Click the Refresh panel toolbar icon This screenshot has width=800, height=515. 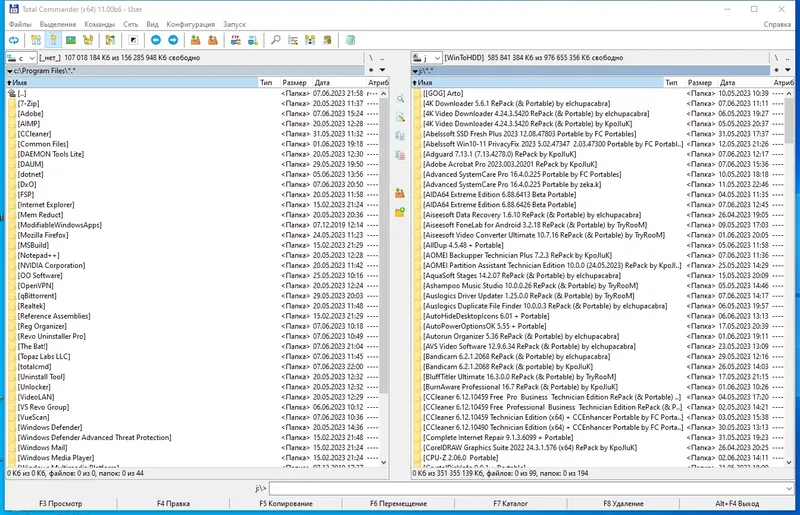14,40
